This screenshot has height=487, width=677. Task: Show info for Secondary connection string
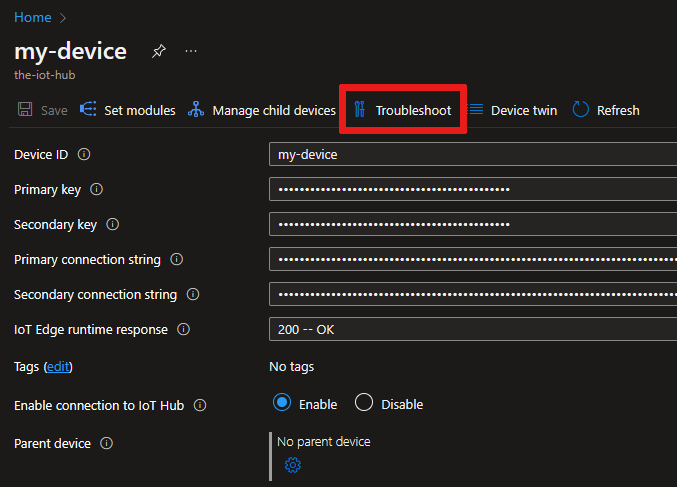193,295
